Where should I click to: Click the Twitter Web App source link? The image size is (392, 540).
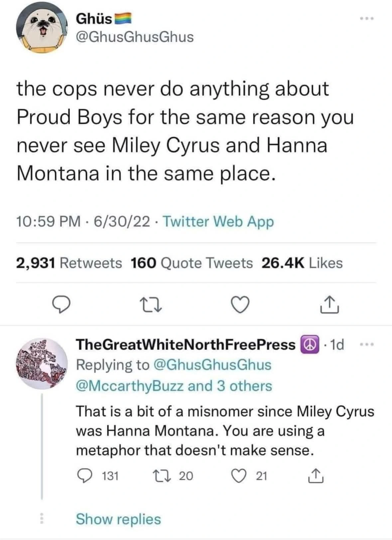click(x=218, y=221)
